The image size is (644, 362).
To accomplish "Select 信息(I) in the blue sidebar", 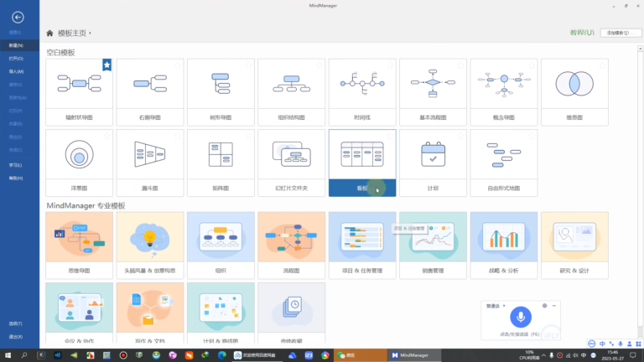I will coord(15,33).
